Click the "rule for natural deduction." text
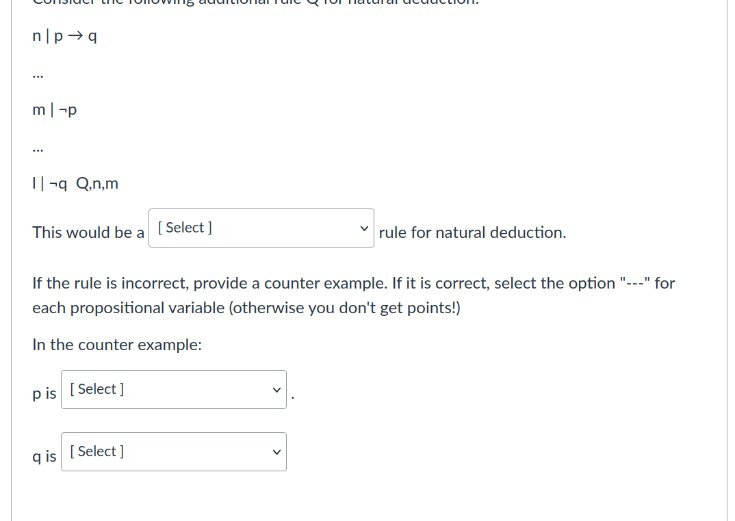The width and height of the screenshot is (735, 521). [x=472, y=232]
